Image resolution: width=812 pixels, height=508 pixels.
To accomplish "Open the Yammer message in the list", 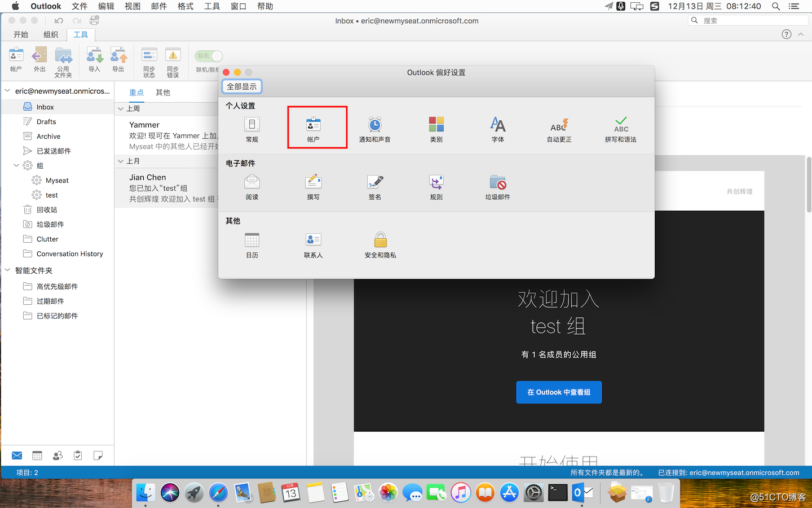I will 167,135.
